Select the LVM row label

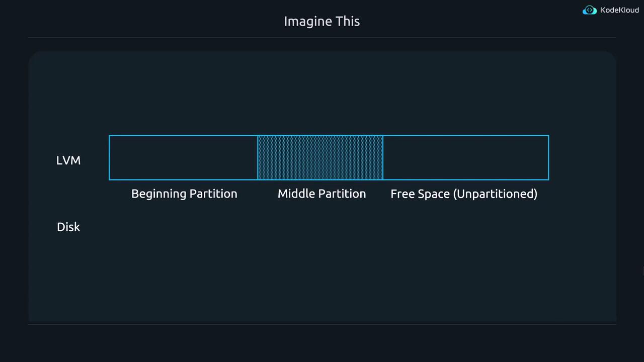(68, 160)
